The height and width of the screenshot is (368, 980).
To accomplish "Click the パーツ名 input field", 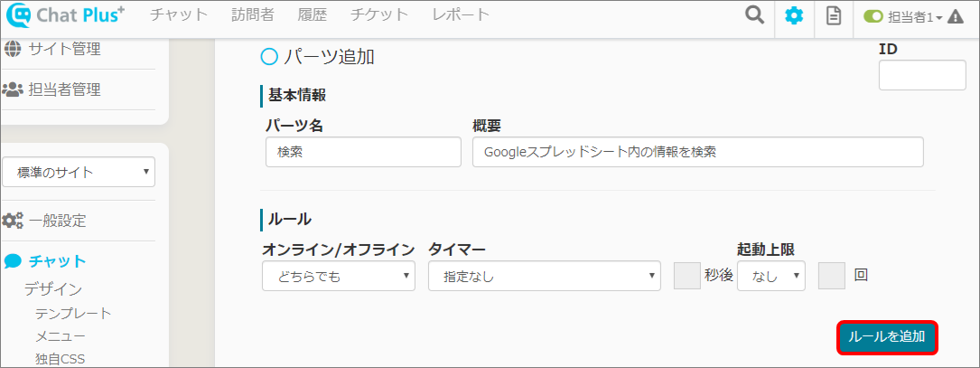I will [x=363, y=152].
